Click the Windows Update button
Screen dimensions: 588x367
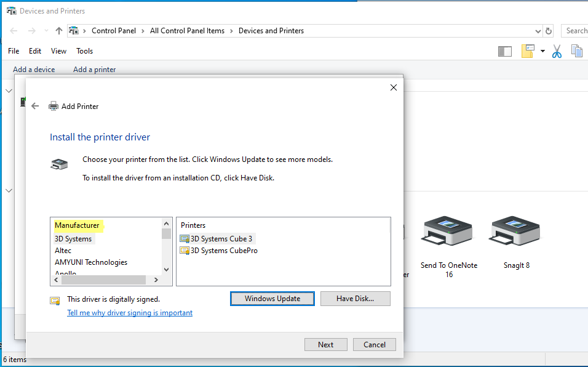(272, 299)
